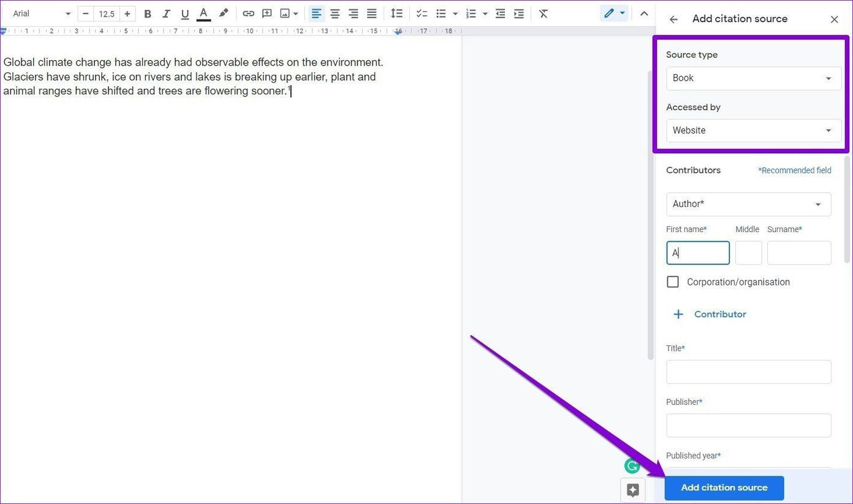Open highlight color tool

pos(224,13)
